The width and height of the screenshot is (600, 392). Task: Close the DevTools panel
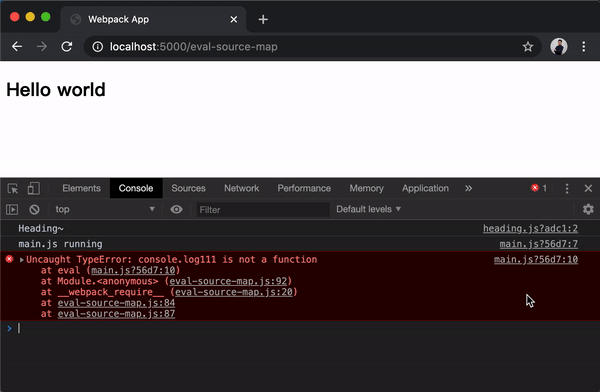[588, 188]
